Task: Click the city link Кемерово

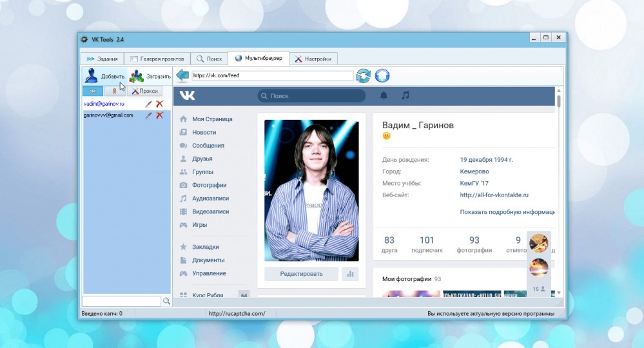Action: 474,171
